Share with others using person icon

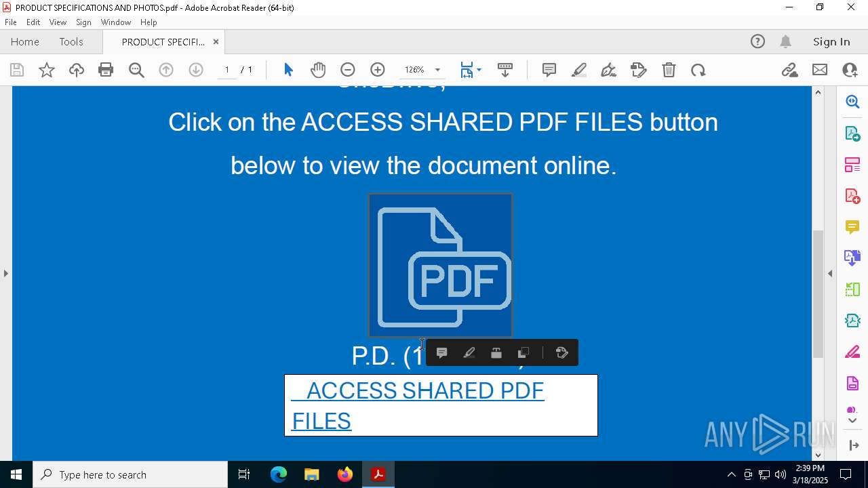[x=850, y=70]
